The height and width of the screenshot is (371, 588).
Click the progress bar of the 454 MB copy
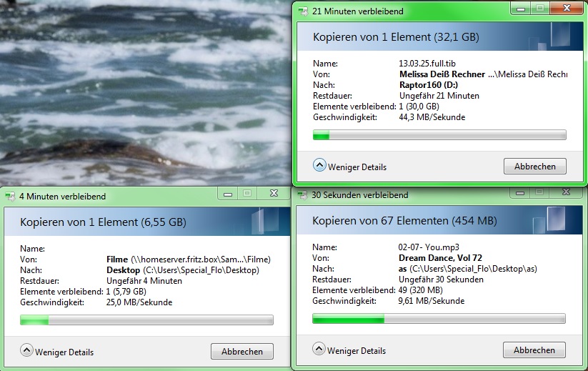pyautogui.click(x=439, y=319)
